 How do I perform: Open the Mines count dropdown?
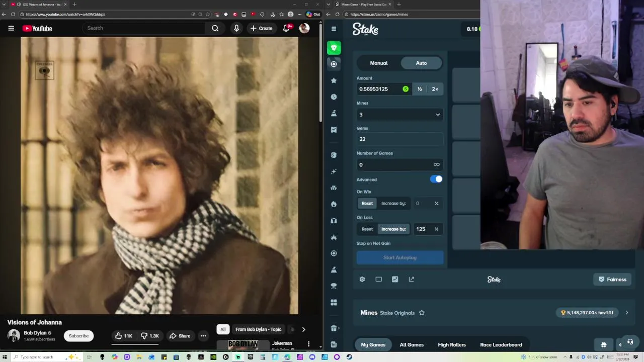[400, 115]
